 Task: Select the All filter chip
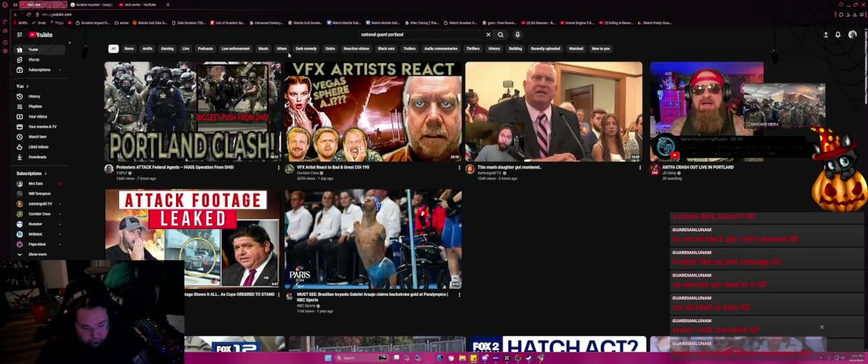113,49
